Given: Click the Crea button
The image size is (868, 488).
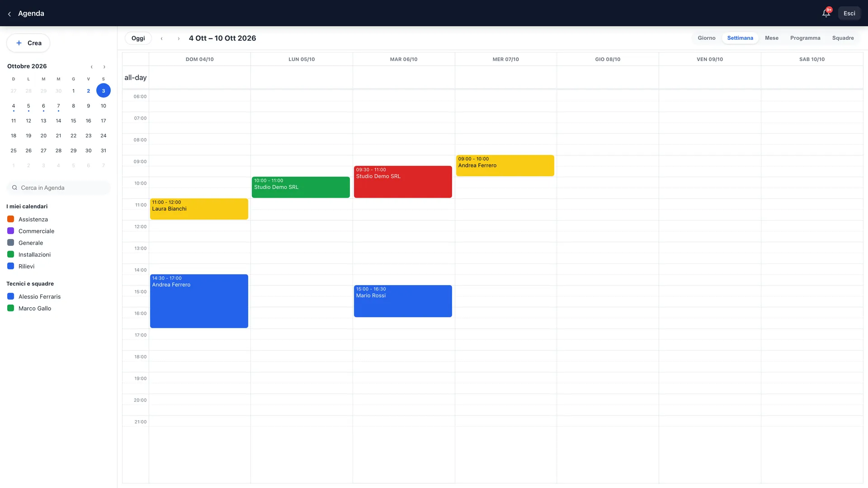Looking at the screenshot, I should [28, 43].
